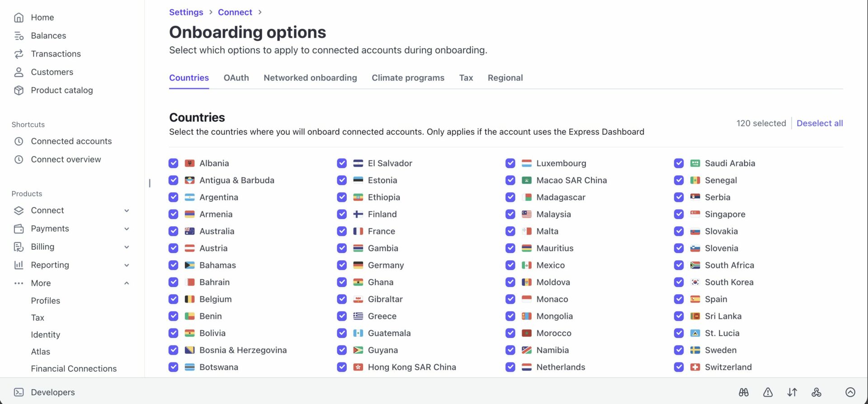Deselect the South Korea checkbox

pyautogui.click(x=679, y=282)
